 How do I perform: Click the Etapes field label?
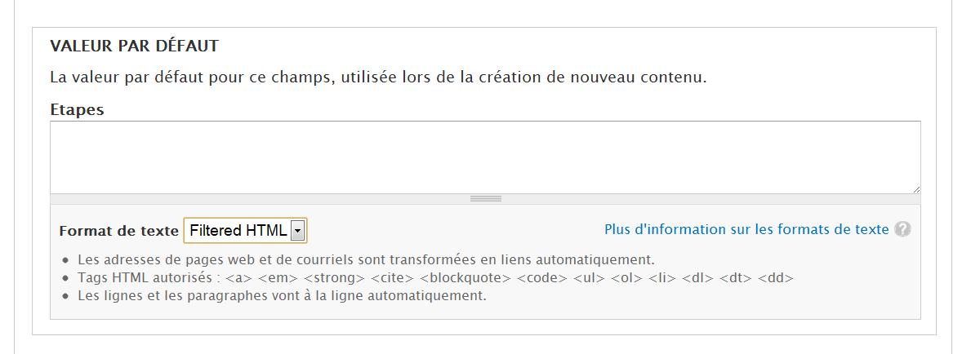point(77,109)
